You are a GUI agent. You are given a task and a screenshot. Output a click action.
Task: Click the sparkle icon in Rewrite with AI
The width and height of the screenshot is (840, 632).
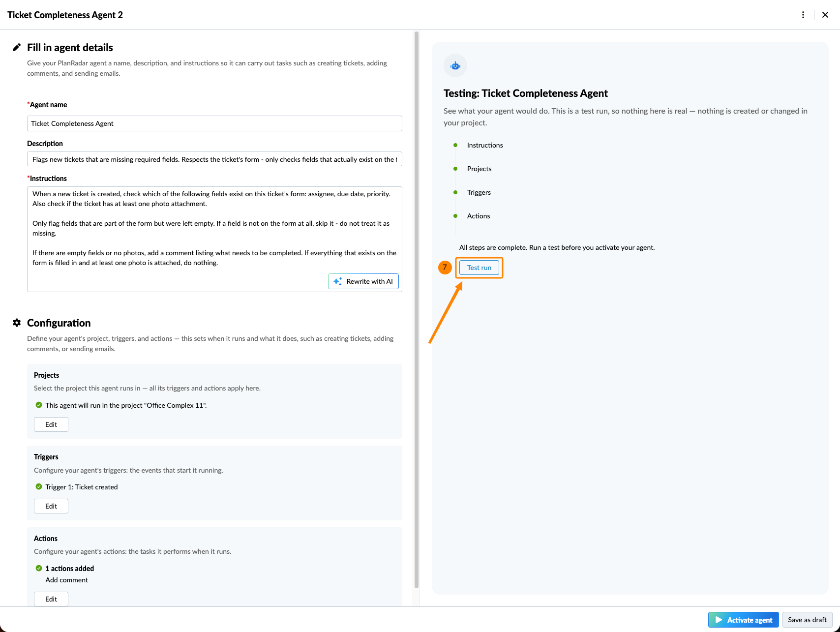pyautogui.click(x=338, y=281)
